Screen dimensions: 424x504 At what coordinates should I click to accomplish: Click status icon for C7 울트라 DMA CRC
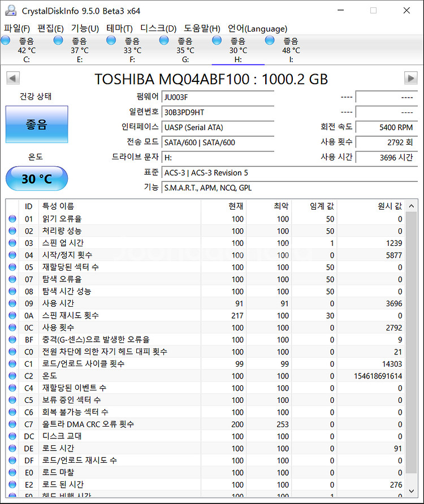tap(12, 424)
